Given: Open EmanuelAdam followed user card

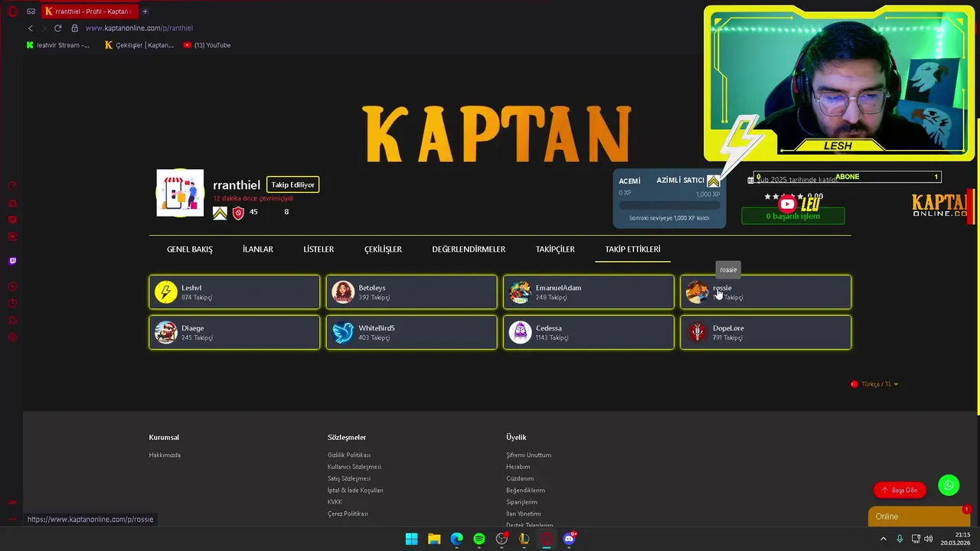Looking at the screenshot, I should pyautogui.click(x=589, y=292).
